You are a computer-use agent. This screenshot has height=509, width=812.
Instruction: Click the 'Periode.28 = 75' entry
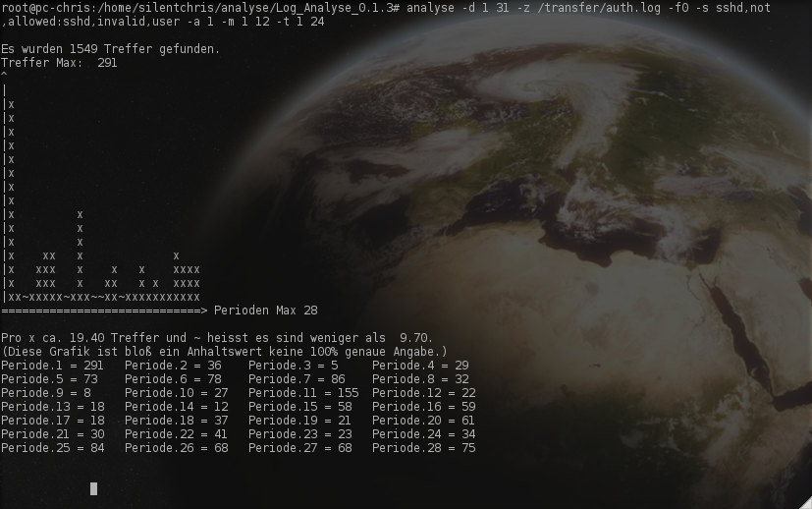423,448
